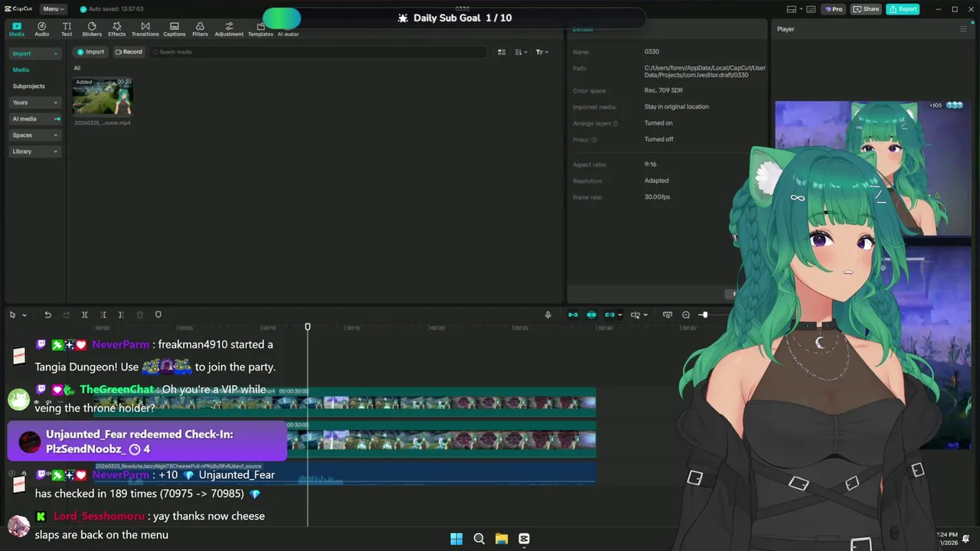This screenshot has width=980, height=551.
Task: Click the timeline playhead marker
Action: [x=308, y=327]
